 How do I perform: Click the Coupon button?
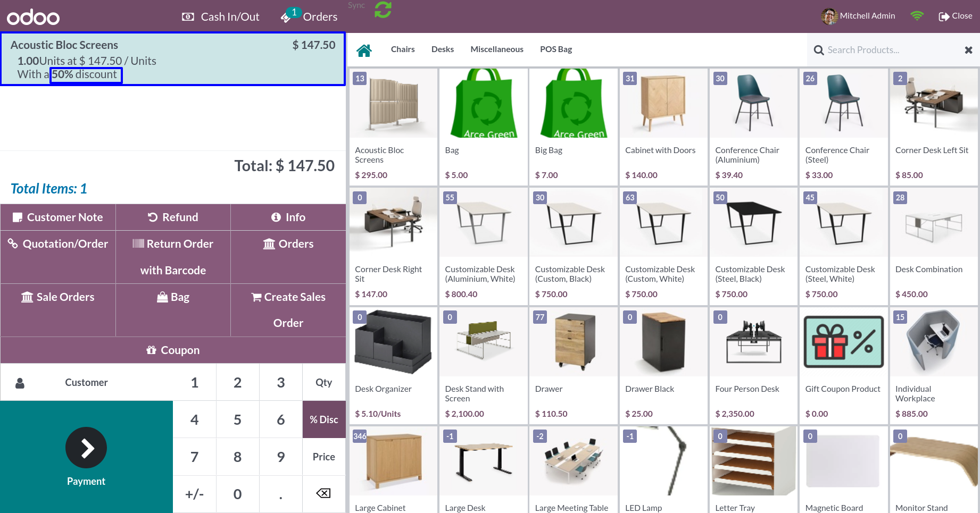[173, 350]
